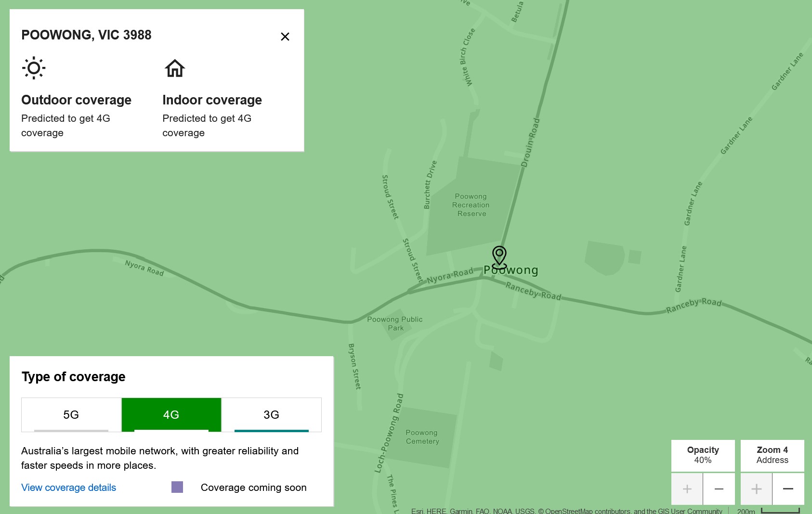Image resolution: width=812 pixels, height=514 pixels.
Task: Select the 4G coverage tab
Action: point(171,414)
